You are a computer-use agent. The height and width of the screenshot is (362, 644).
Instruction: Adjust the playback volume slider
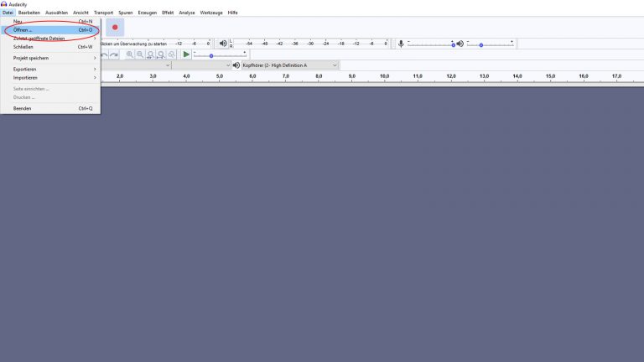pos(490,44)
